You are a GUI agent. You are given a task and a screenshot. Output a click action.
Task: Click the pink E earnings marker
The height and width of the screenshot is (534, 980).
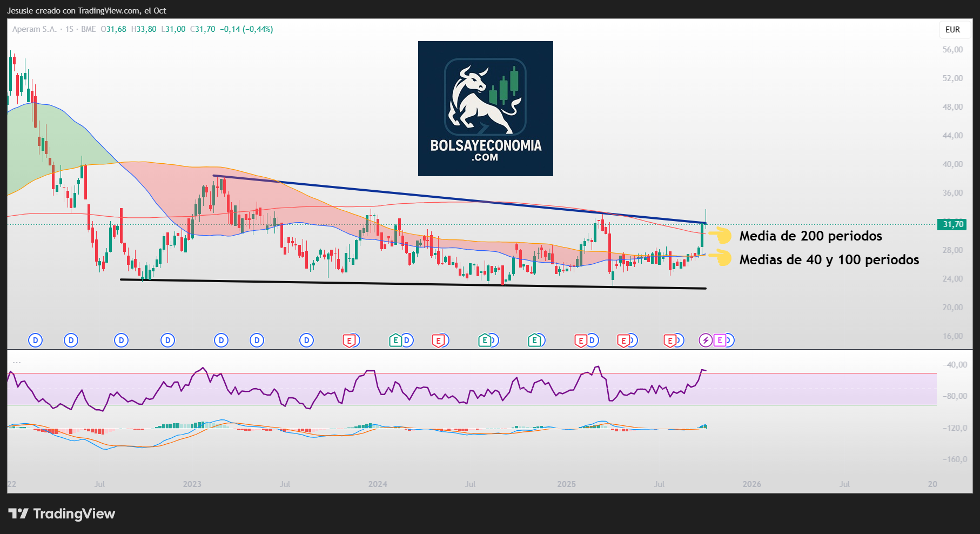pos(720,340)
